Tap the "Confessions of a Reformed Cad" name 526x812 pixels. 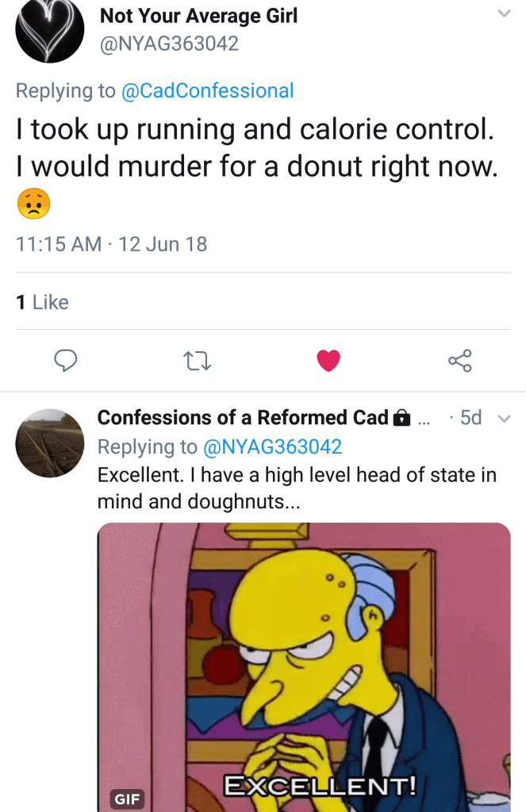coord(243,418)
